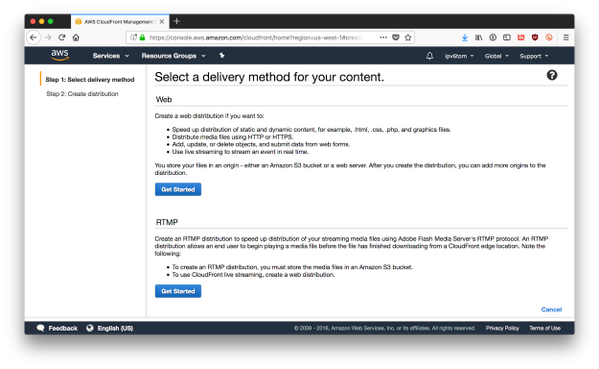
Task: Select Step 1: Select delivery method
Action: pos(90,79)
